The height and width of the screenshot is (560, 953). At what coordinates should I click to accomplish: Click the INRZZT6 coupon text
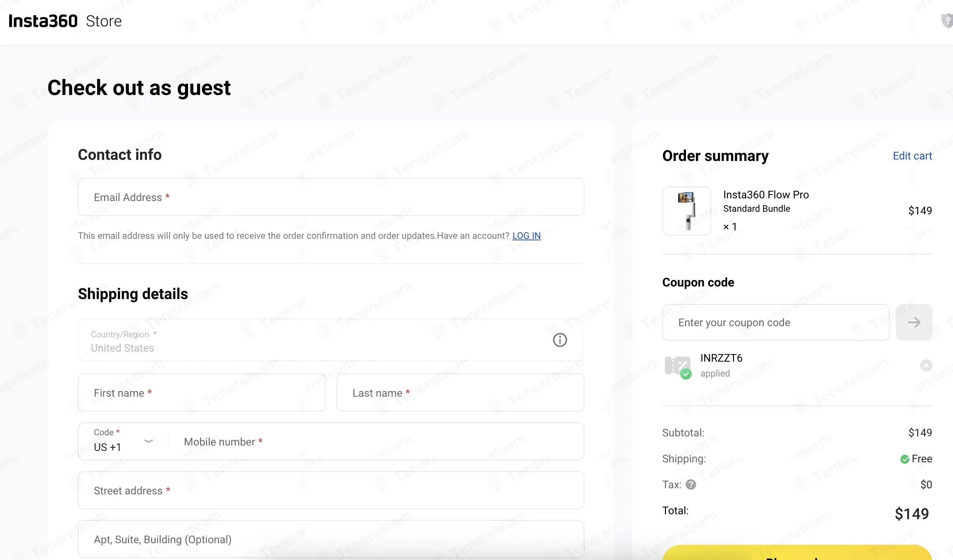click(x=721, y=358)
